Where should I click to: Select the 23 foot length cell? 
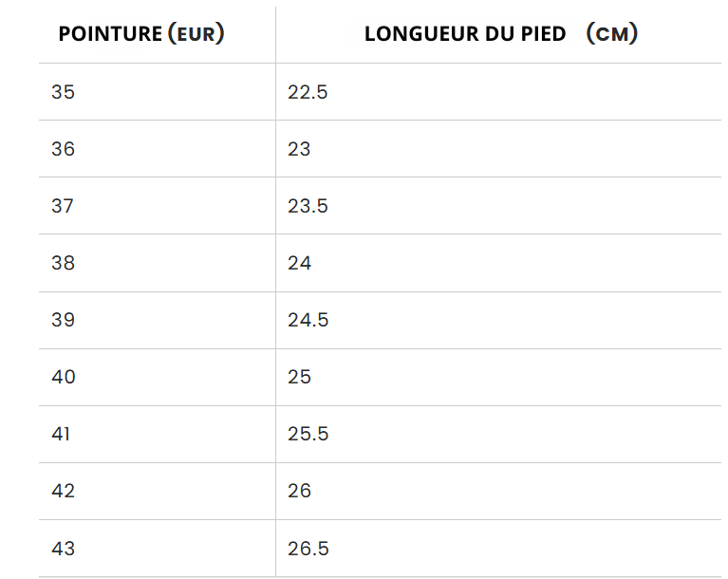[x=498, y=149]
